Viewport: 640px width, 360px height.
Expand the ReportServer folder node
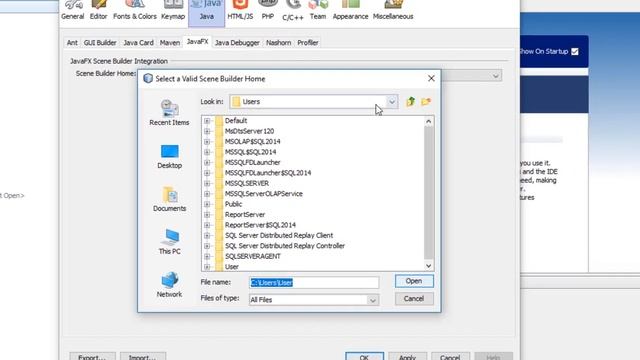[207, 215]
